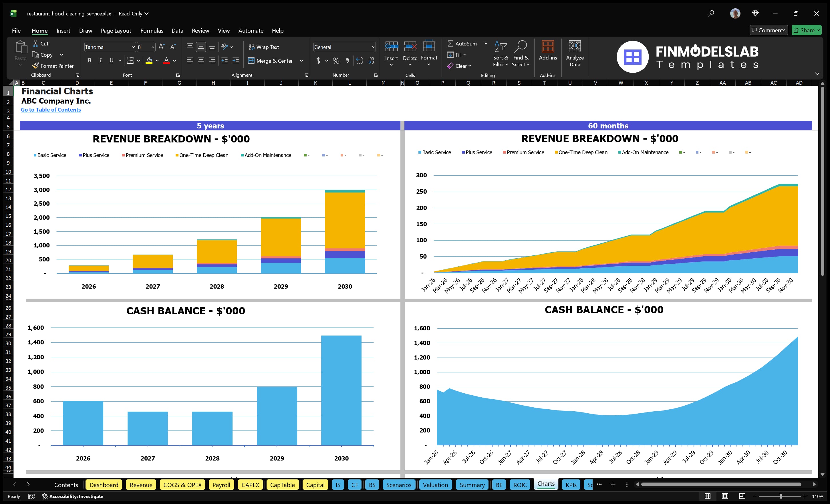Open the number format dropdown

point(373,47)
